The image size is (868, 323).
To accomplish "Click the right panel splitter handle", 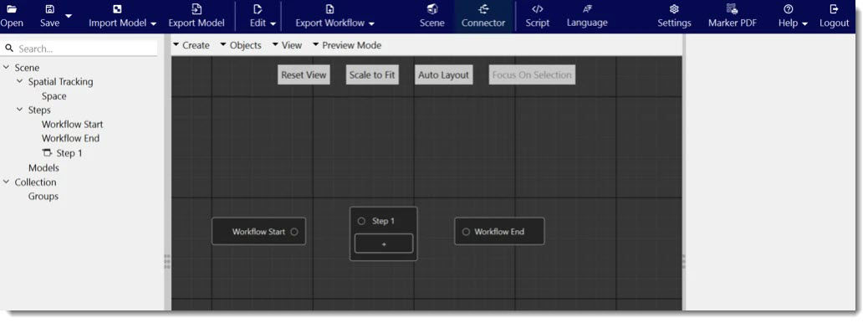I will pyautogui.click(x=684, y=262).
